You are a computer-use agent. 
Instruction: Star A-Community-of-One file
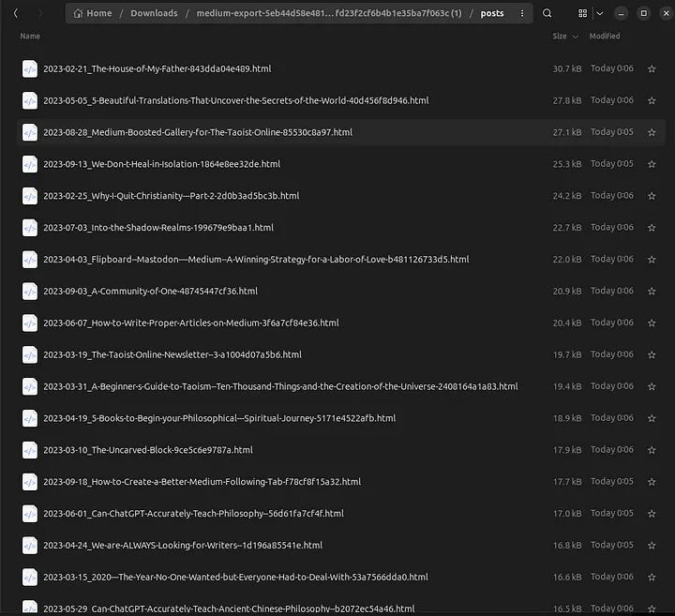pos(652,292)
